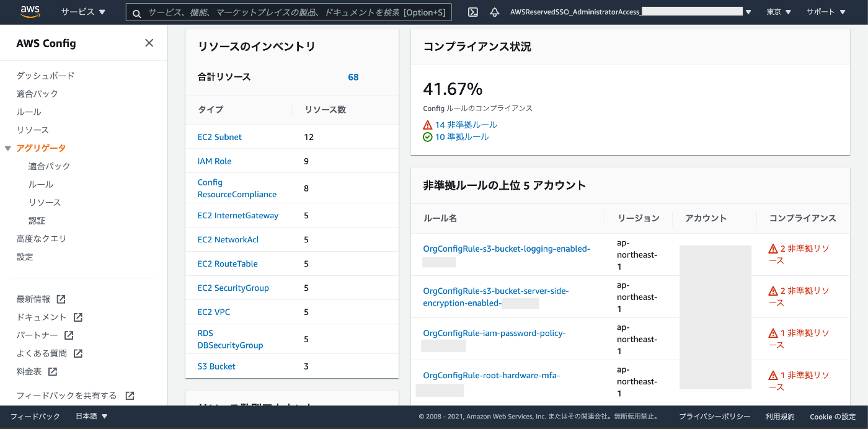Open the 日本語 language selector
This screenshot has height=429, width=868.
click(92, 417)
